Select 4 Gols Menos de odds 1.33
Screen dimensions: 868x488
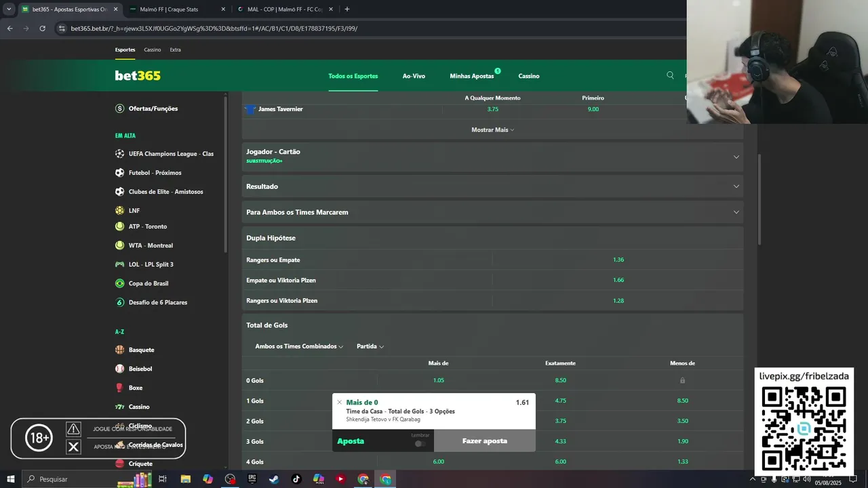[x=683, y=462]
